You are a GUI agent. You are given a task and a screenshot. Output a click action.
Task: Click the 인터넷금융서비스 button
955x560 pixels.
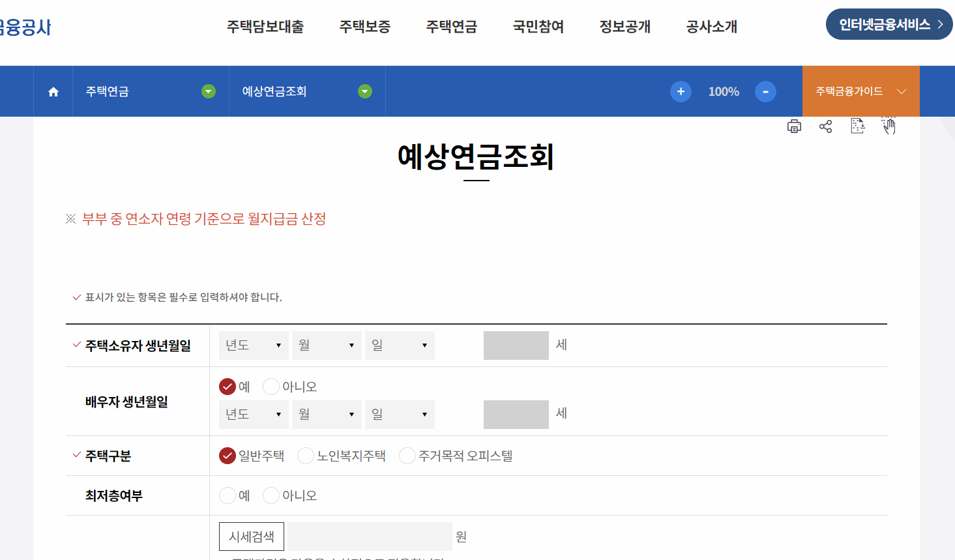tap(889, 23)
